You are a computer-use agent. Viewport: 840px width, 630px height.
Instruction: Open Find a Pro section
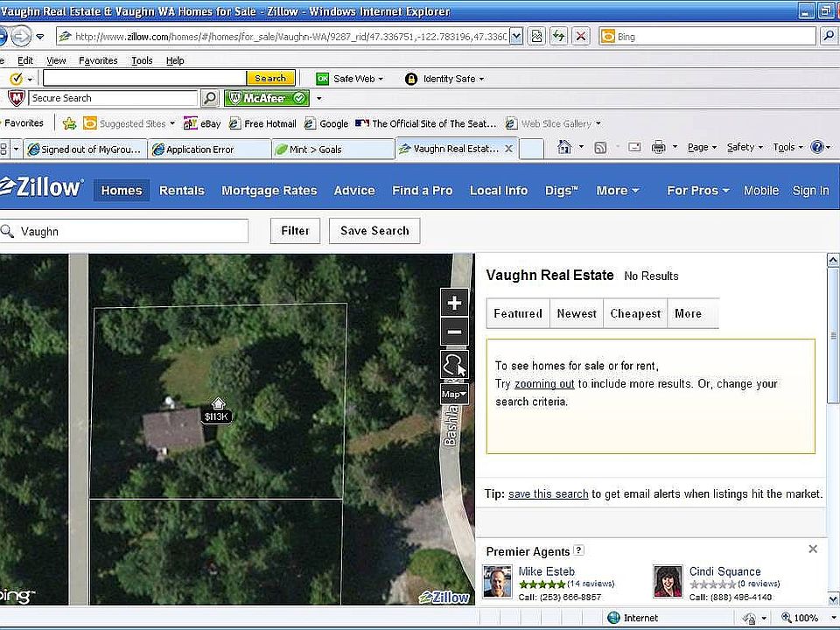click(422, 191)
